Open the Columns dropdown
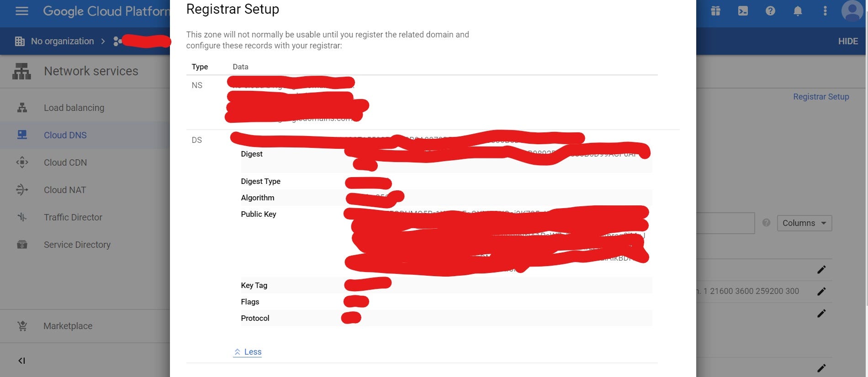This screenshot has height=377, width=868. (x=804, y=223)
